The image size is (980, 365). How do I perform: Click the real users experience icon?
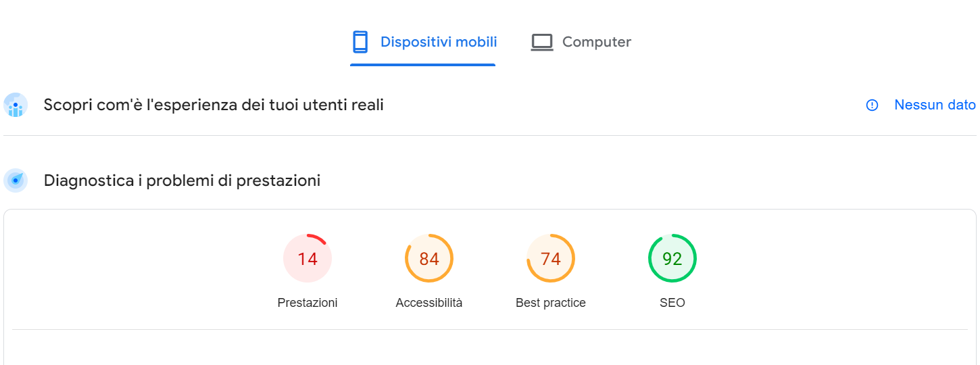click(16, 105)
